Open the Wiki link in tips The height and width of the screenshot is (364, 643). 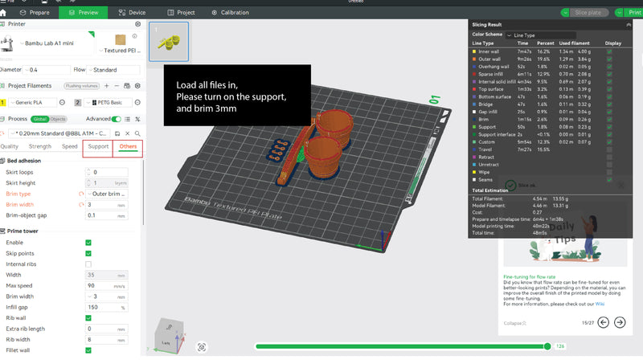pyautogui.click(x=600, y=305)
